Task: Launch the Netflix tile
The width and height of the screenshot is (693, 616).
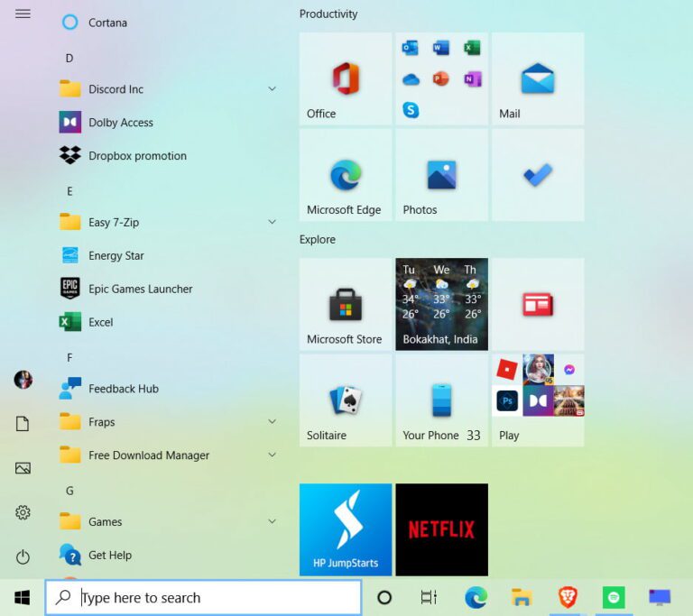Action: (441, 529)
